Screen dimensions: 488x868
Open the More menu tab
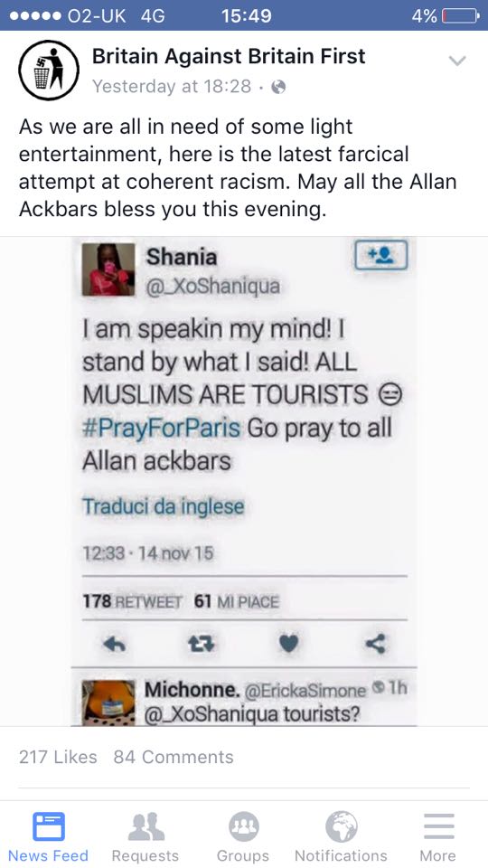coord(439,836)
